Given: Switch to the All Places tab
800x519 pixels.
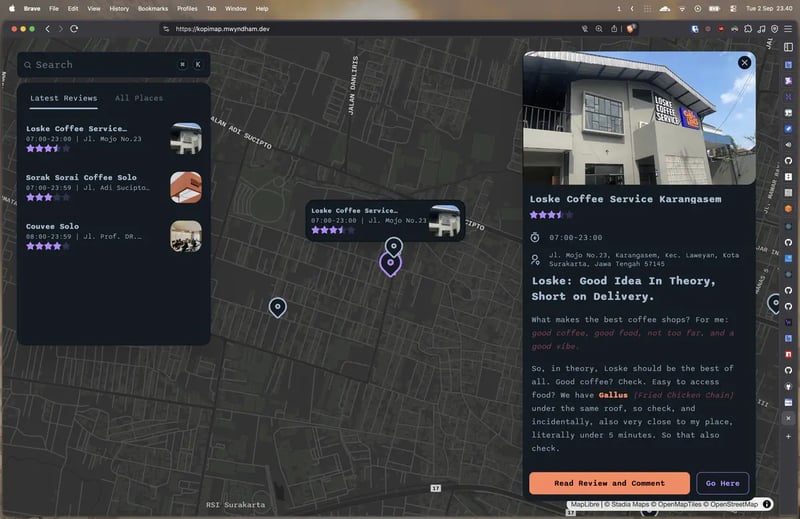Looking at the screenshot, I should [x=139, y=98].
